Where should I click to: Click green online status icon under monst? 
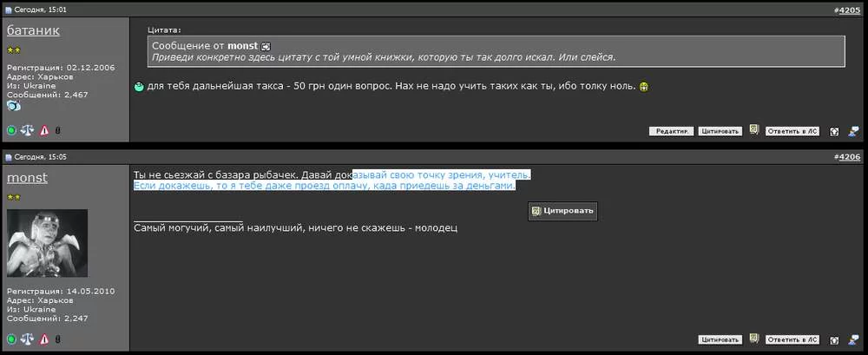[11, 339]
